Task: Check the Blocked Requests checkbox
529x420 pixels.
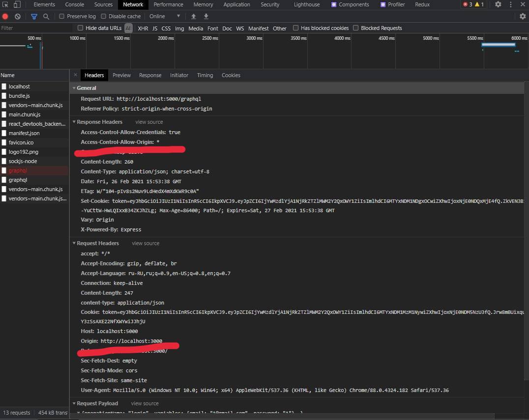Action: pos(355,28)
